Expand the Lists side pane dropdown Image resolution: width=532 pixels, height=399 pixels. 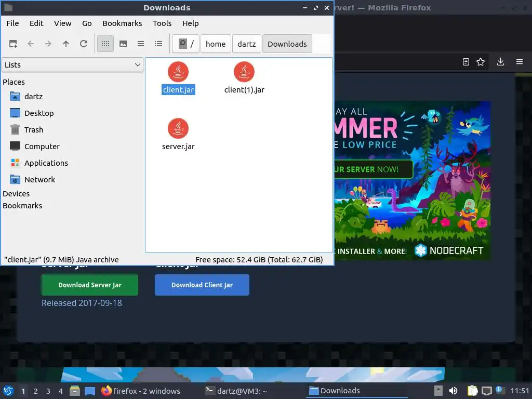(73, 65)
